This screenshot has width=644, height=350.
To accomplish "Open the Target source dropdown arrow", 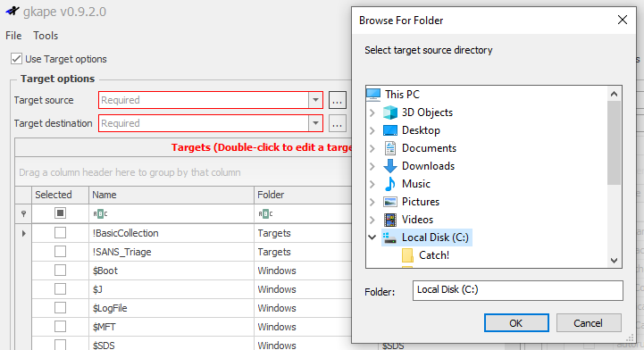I will (x=315, y=100).
